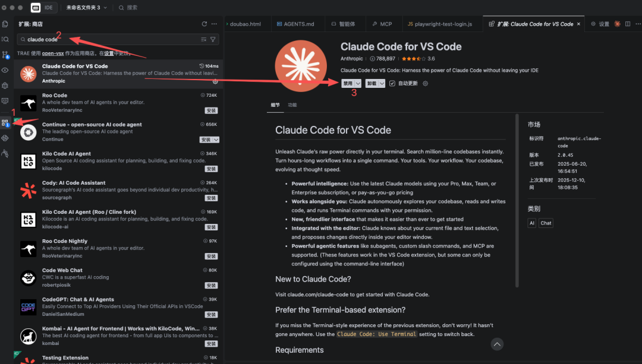The height and width of the screenshot is (364, 642).
Task: Open Source Control icon with badge 6
Action: coord(5,55)
